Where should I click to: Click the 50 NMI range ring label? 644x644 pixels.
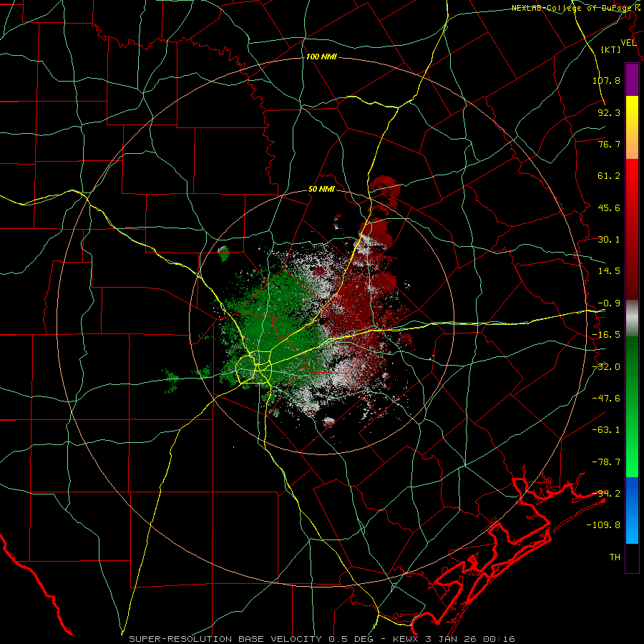tap(321, 190)
